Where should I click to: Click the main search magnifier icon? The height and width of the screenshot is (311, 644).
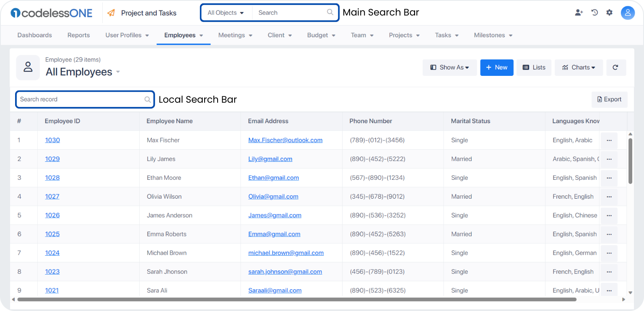[x=330, y=13]
